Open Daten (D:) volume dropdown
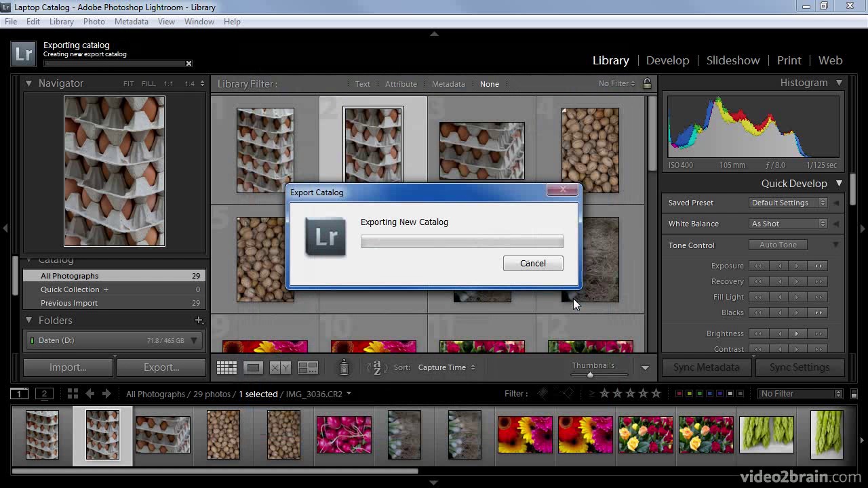Viewport: 868px width, 488px height. 193,340
